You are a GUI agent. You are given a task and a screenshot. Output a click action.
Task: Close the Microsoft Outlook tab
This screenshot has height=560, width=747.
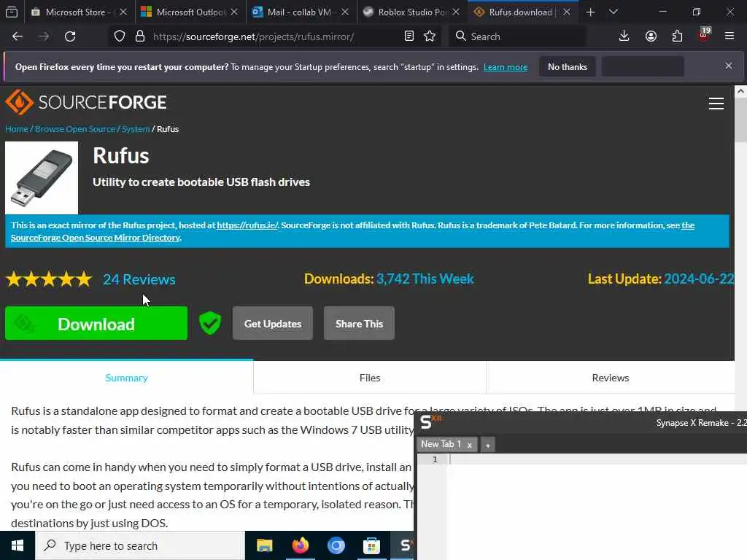click(234, 12)
